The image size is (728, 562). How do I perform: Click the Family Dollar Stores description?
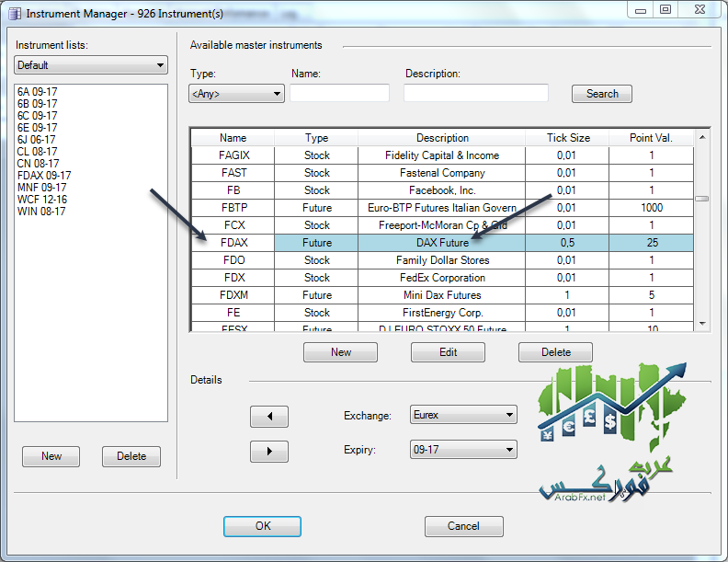pyautogui.click(x=442, y=260)
